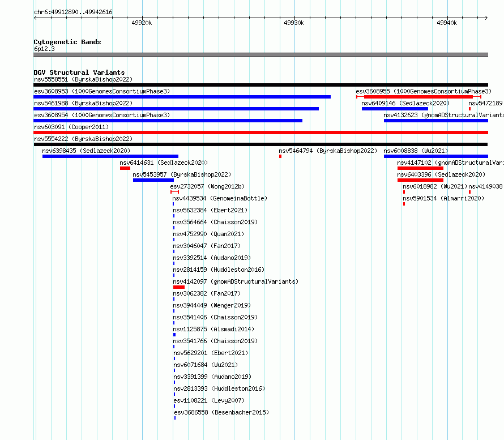Screen dimensions: 504x440
Task: Click the nsv5472189 variant label
Action: point(486,103)
